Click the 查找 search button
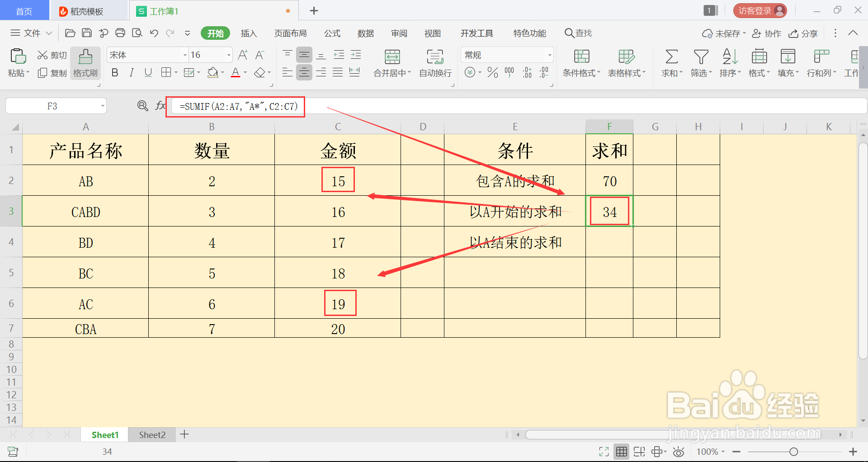Viewport: 868px width, 462px height. pos(578,33)
